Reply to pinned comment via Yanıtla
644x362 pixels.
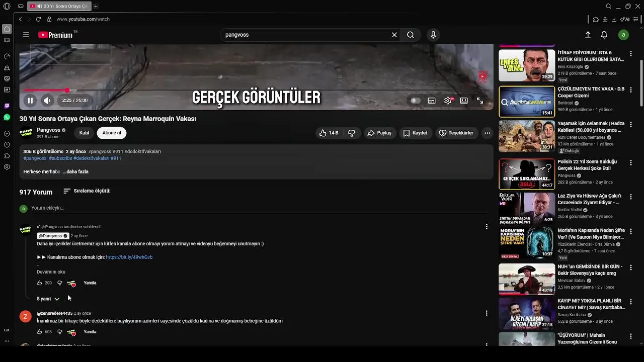point(90,283)
